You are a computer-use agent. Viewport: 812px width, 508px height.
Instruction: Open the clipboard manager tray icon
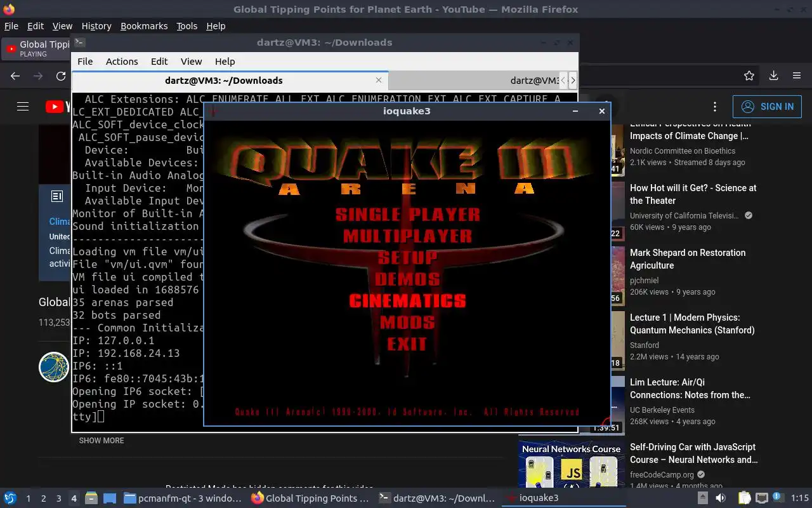pyautogui.click(x=745, y=498)
